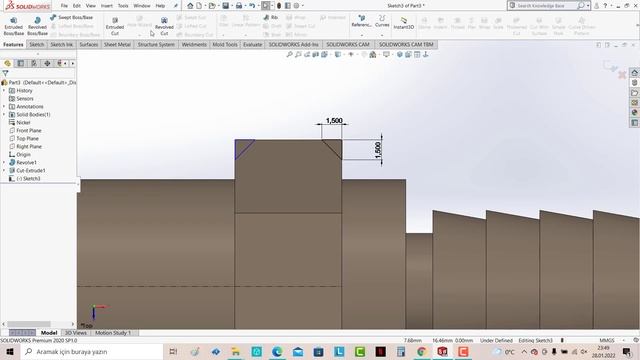
Task: Expand the History tree item
Action: point(4,91)
